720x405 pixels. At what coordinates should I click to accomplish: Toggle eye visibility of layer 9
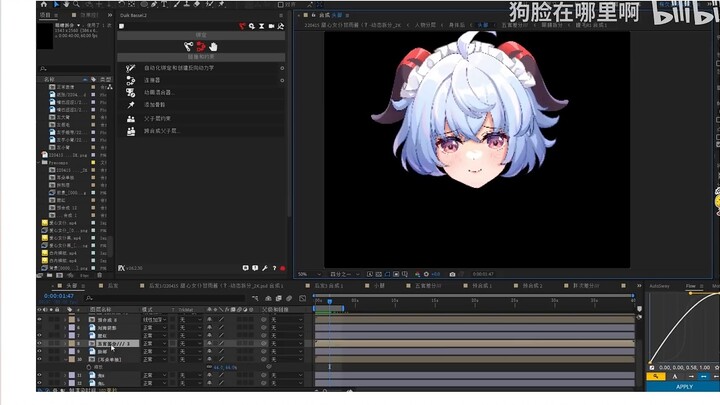tap(39, 351)
